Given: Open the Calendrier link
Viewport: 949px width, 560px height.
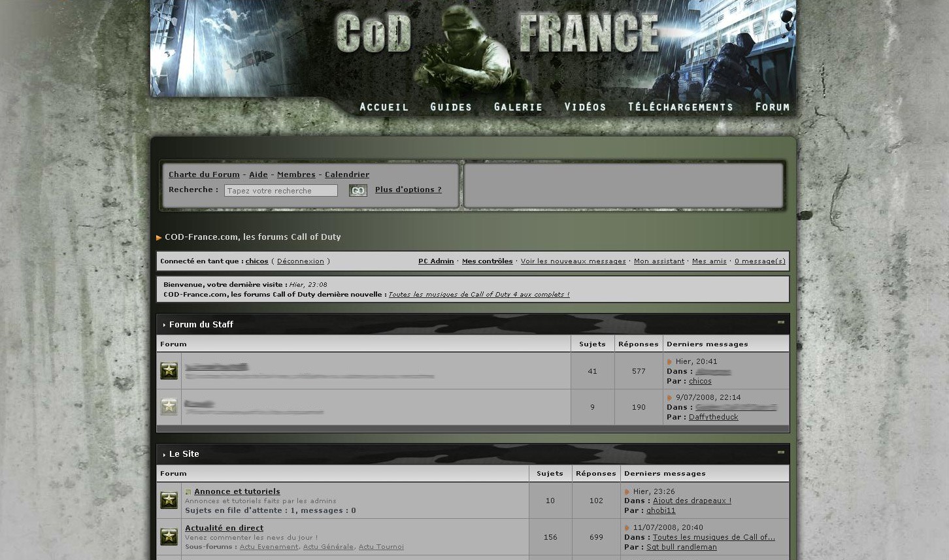Looking at the screenshot, I should coord(347,174).
